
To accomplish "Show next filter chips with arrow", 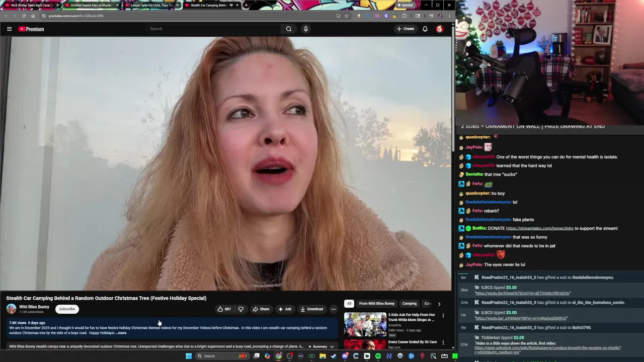I will pyautogui.click(x=439, y=304).
